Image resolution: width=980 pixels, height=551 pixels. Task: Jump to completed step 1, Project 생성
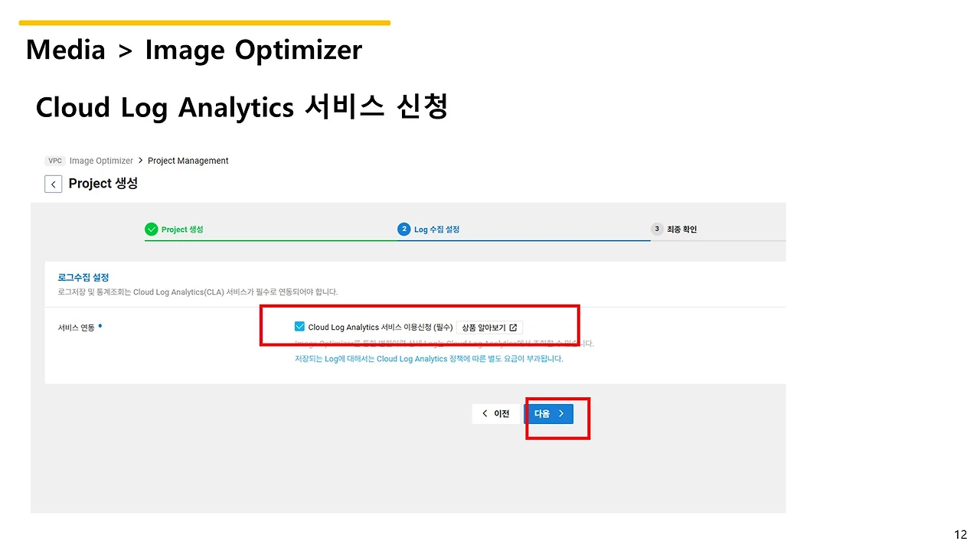(175, 229)
